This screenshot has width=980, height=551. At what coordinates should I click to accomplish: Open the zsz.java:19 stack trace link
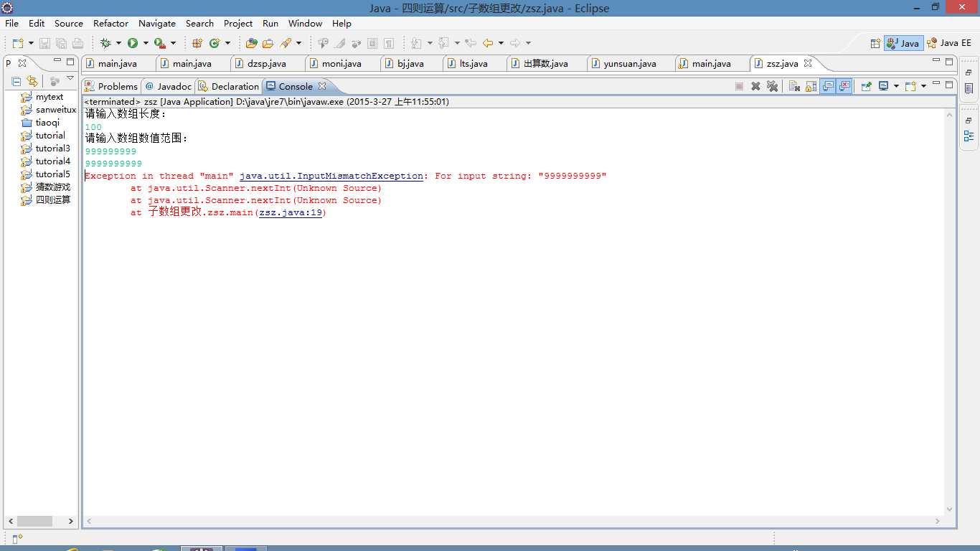291,212
